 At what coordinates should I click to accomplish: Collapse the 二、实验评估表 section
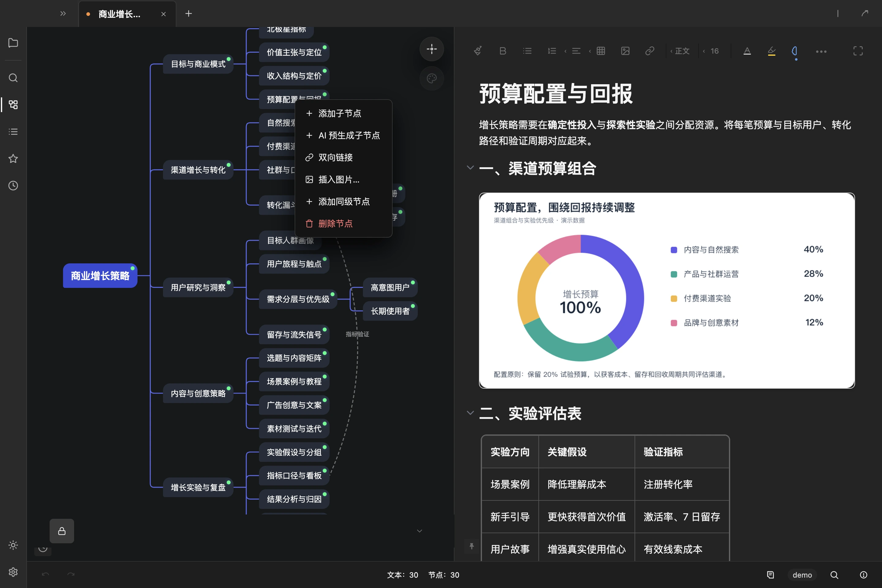470,413
